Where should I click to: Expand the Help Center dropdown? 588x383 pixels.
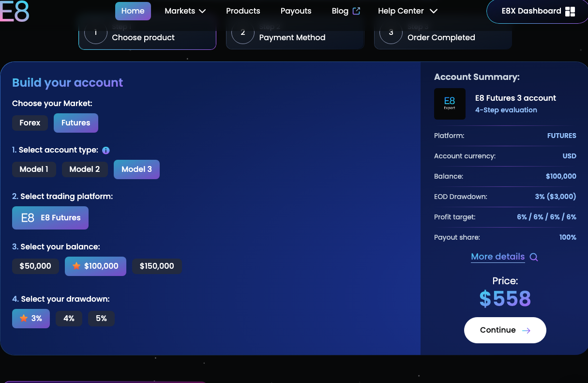pos(407,11)
